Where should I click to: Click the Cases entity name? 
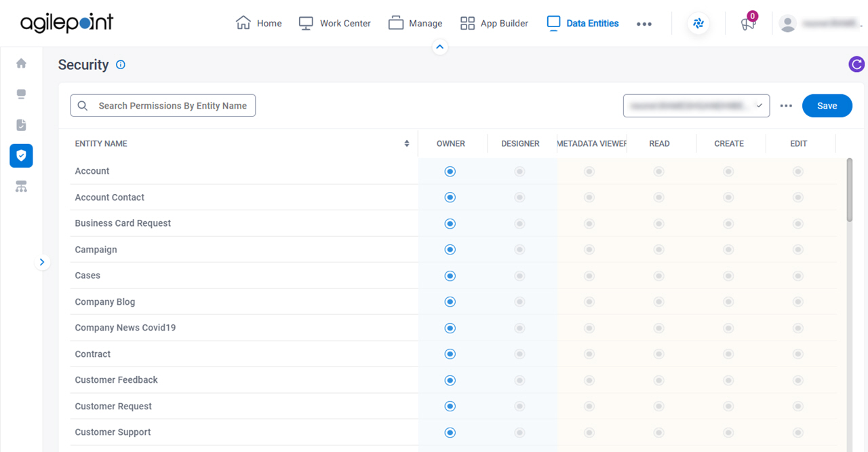(87, 276)
